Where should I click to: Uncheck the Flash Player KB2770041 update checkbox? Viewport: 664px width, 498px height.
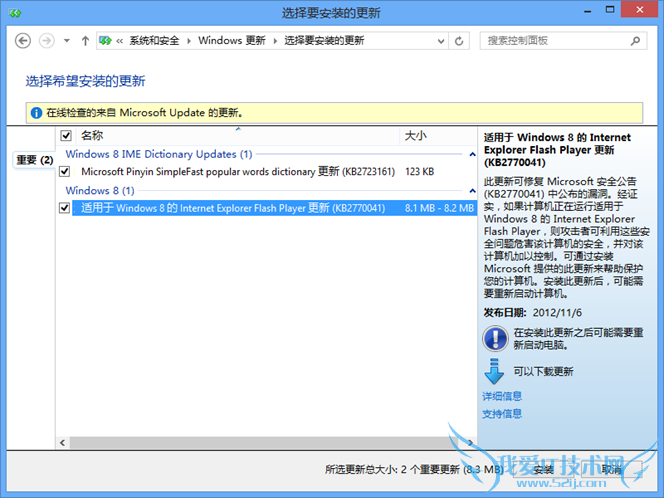(64, 208)
